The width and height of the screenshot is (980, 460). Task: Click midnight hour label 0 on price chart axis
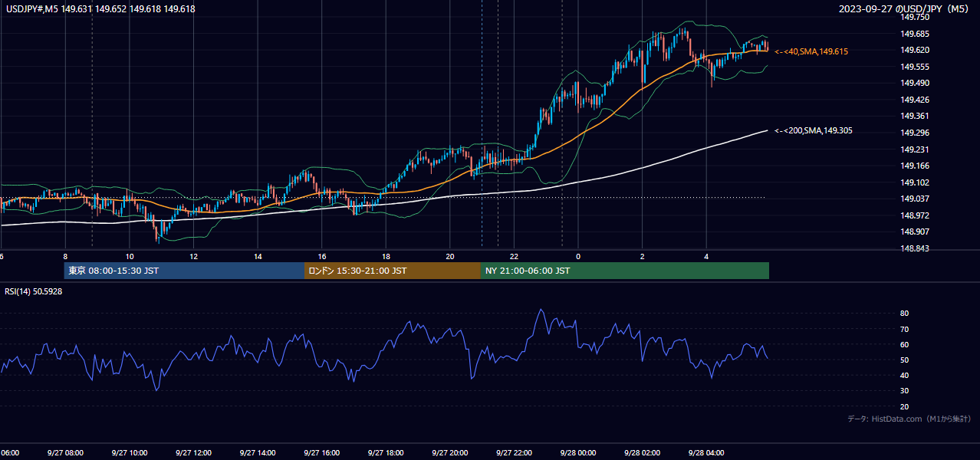(578, 256)
